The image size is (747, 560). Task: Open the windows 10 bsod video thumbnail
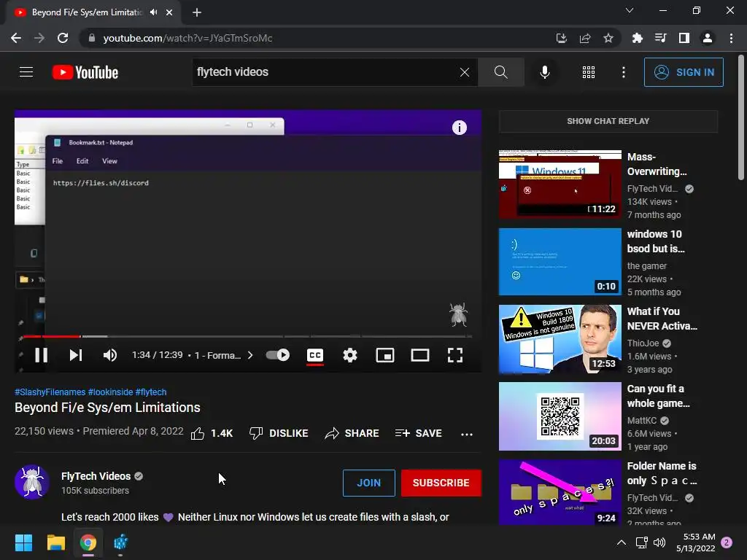click(560, 262)
